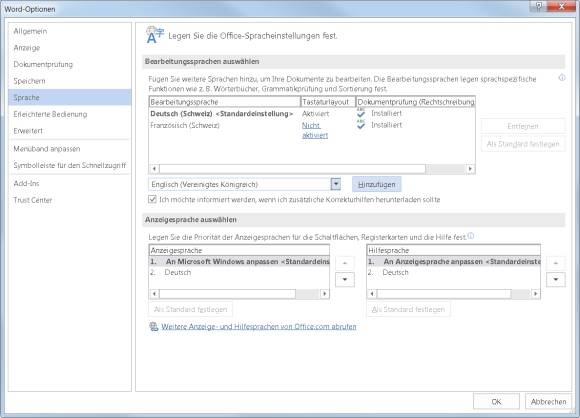Click left scroll arrow of Hilfesprache list
The height and width of the screenshot is (418, 580).
point(372,294)
